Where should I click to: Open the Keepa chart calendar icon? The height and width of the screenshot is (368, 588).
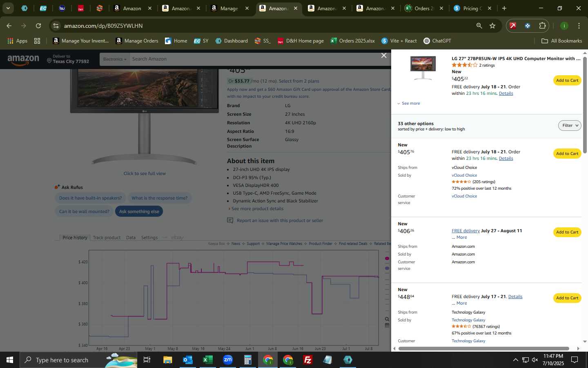point(387,325)
